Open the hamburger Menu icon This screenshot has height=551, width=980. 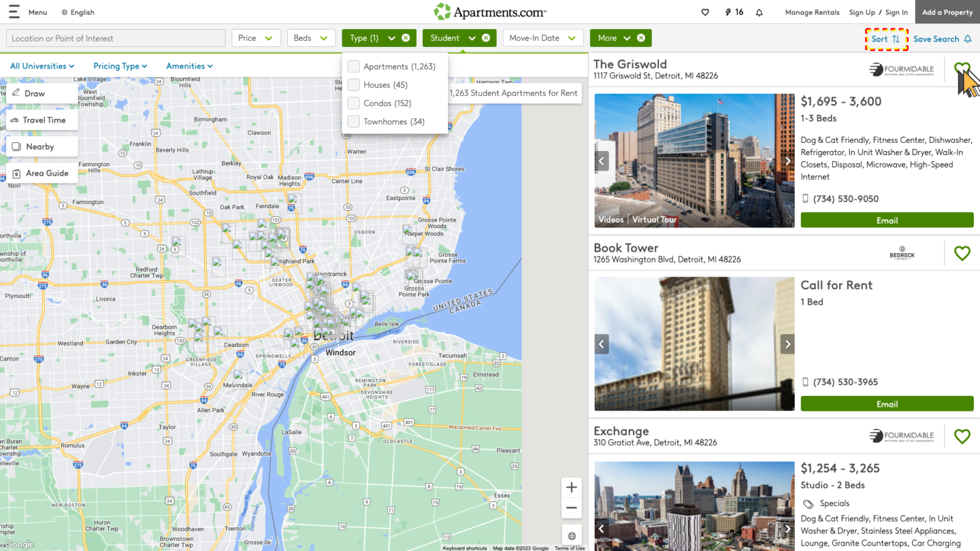[x=14, y=12]
